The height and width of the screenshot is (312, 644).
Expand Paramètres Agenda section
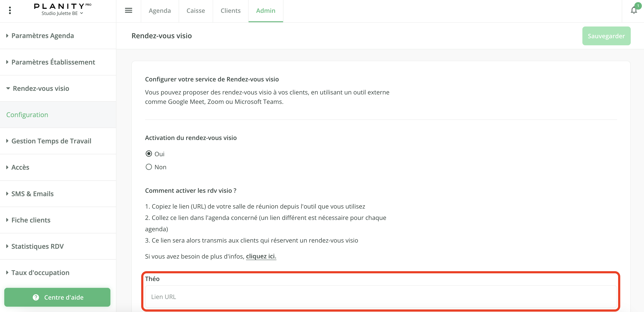pyautogui.click(x=43, y=36)
